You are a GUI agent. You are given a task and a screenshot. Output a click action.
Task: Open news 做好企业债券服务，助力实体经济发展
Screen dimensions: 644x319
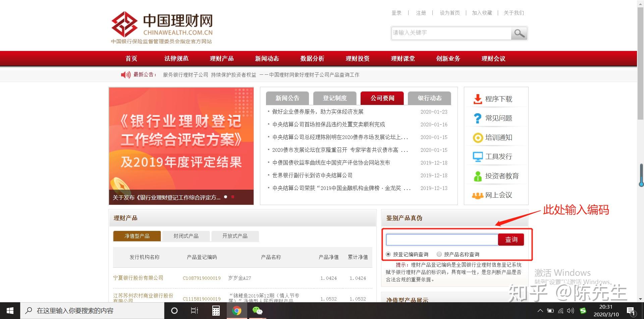tap(318, 112)
